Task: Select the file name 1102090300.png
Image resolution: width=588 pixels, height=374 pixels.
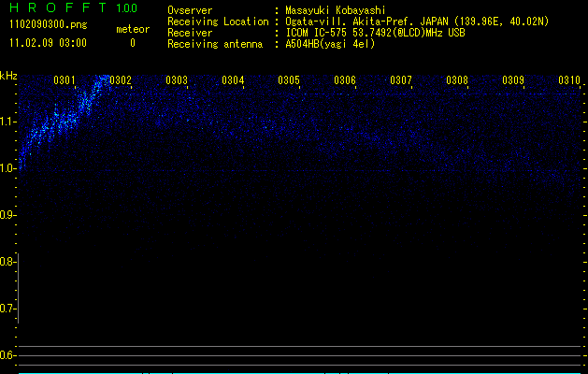Action: point(49,24)
